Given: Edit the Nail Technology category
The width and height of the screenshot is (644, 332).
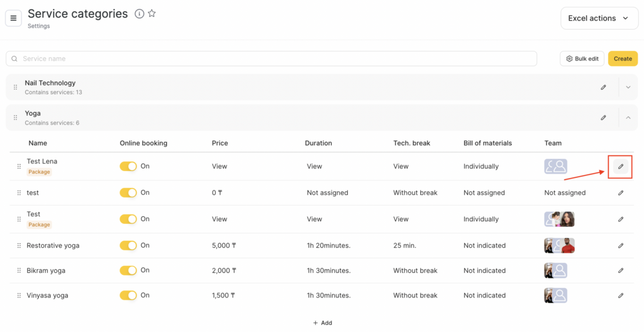Looking at the screenshot, I should pos(603,87).
